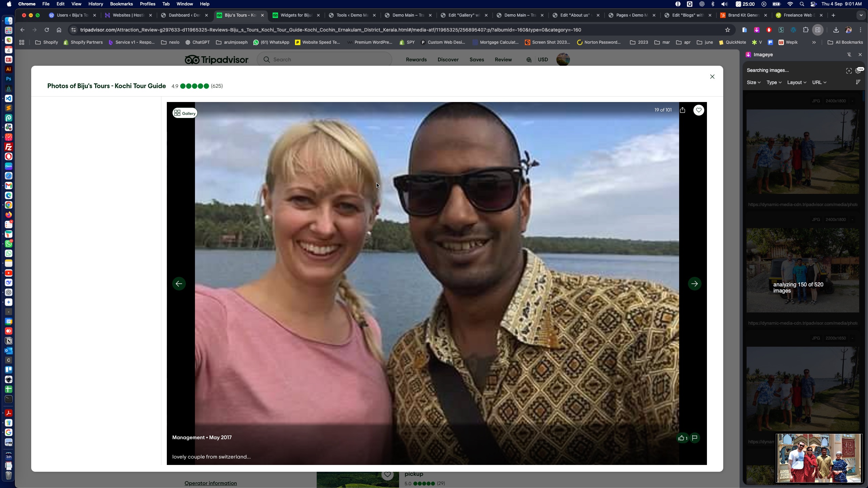Go to the next photo arrow
Image resolution: width=868 pixels, height=488 pixels.
click(x=694, y=284)
